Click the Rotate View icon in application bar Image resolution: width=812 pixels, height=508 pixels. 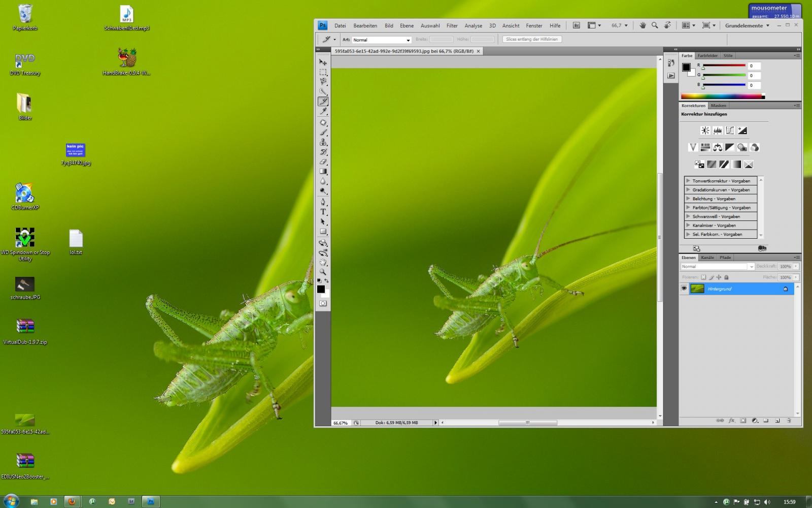667,25
